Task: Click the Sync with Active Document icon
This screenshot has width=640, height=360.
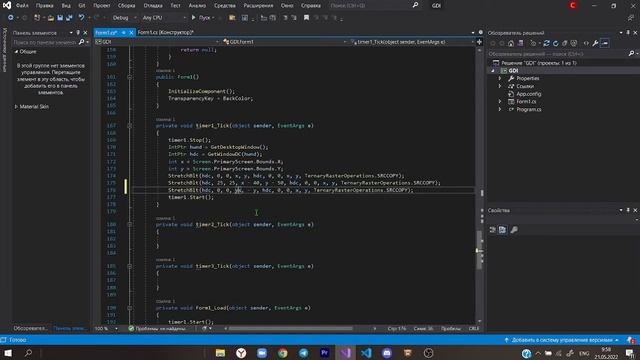Action: click(547, 43)
